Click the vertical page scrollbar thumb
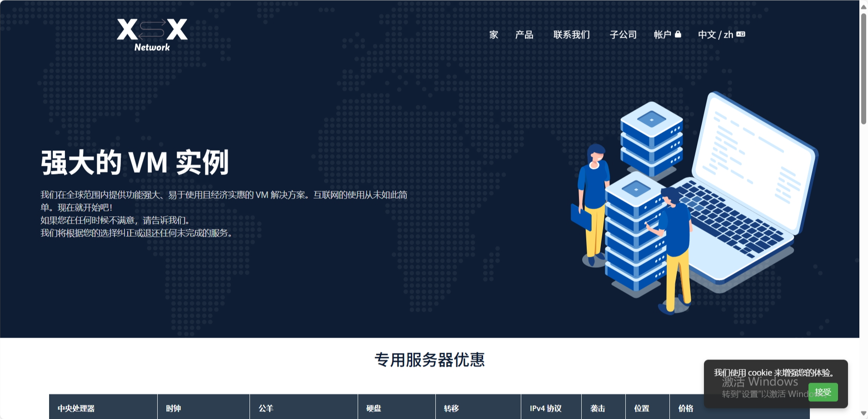The width and height of the screenshot is (868, 419). tap(863, 68)
